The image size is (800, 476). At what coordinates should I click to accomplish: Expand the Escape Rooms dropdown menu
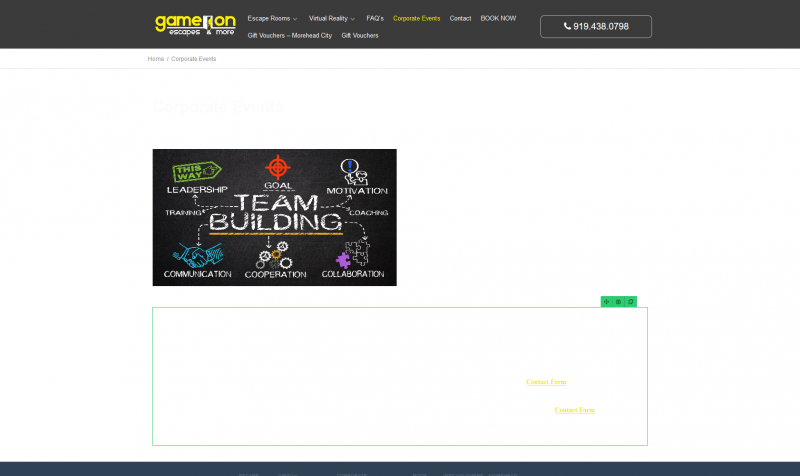click(272, 18)
